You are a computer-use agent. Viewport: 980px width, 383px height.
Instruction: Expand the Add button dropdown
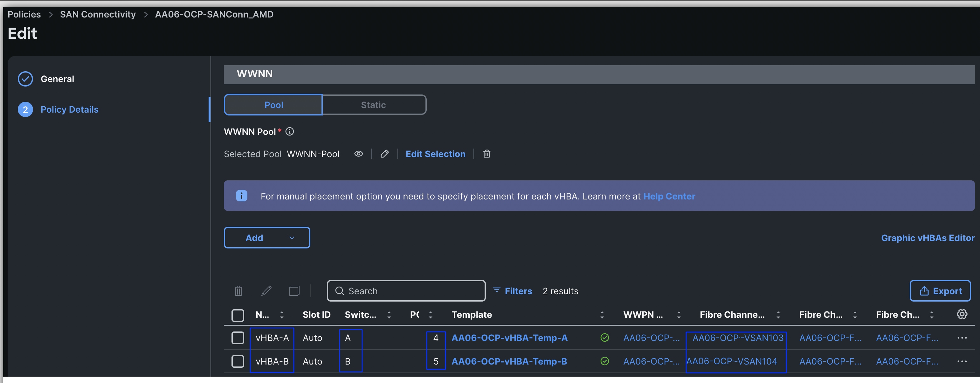click(291, 238)
